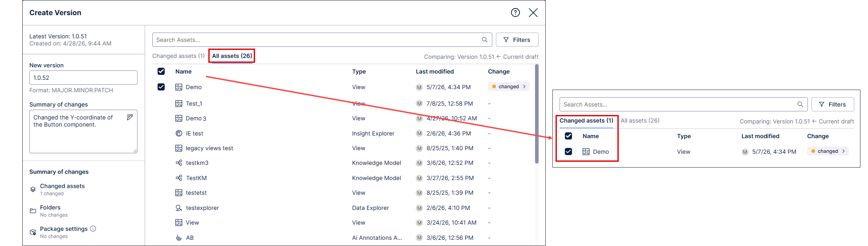Open the help icon in Create Version header
The width and height of the screenshot is (868, 246).
pos(515,12)
